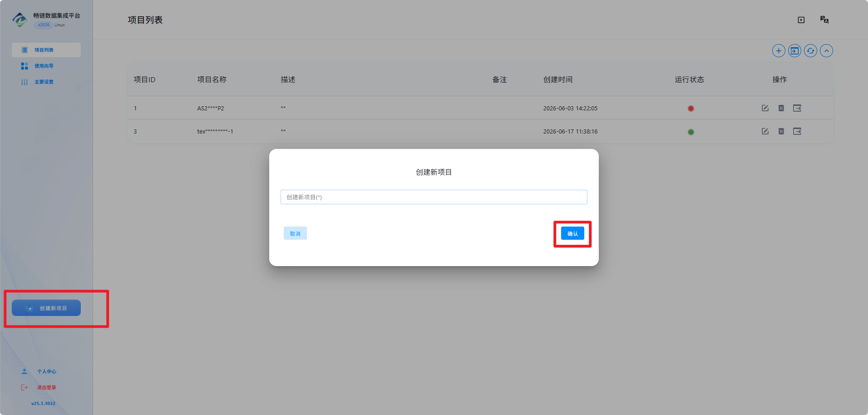Click the description ** in tex*********-1 row
Image resolution: width=868 pixels, height=415 pixels.
tap(283, 131)
